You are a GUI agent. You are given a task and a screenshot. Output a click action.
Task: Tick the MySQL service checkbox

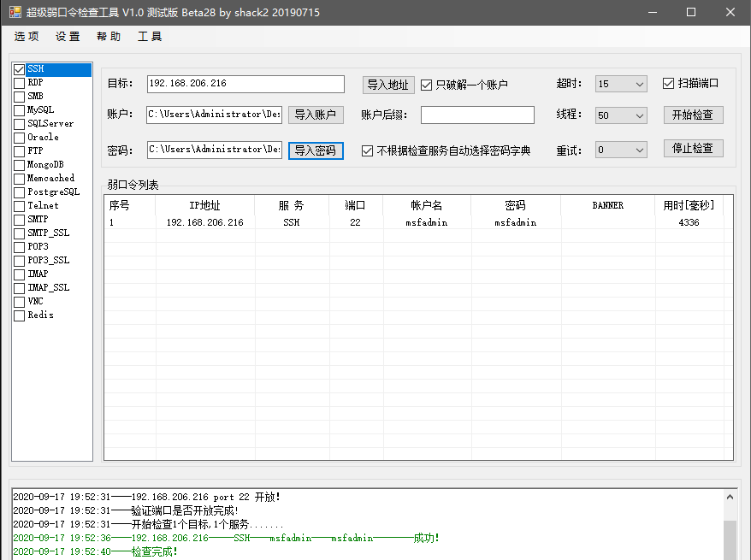(x=19, y=110)
